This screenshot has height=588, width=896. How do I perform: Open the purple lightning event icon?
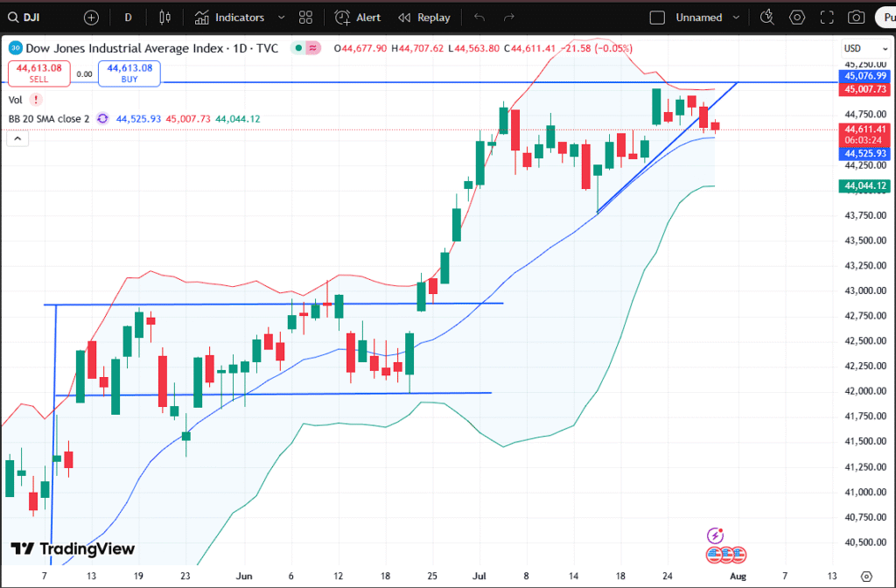tap(716, 535)
